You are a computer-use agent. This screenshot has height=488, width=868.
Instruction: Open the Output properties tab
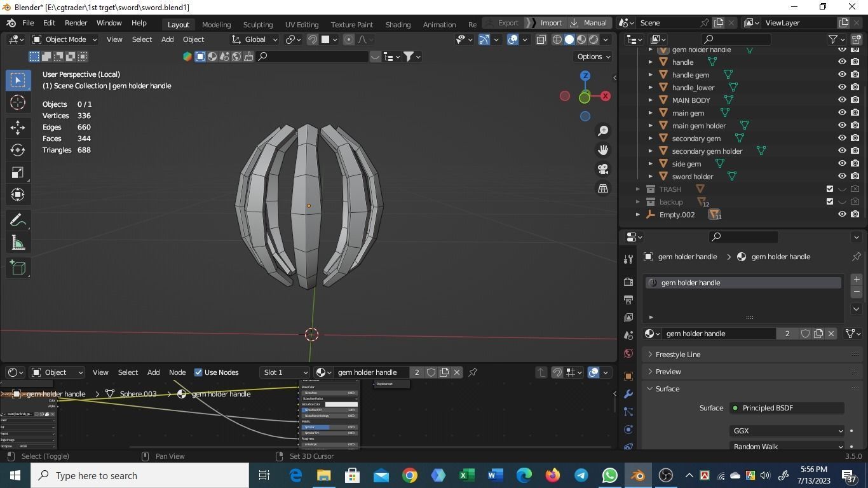coord(628,299)
